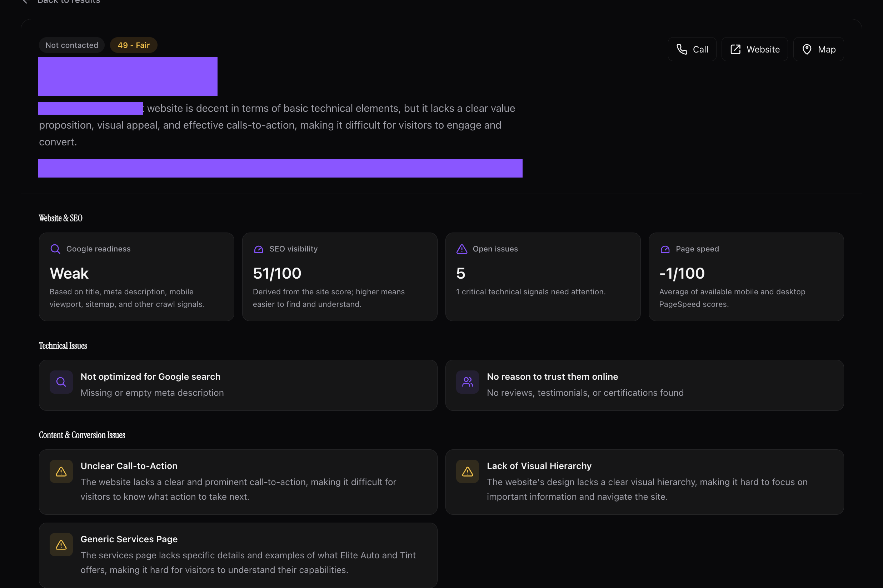The width and height of the screenshot is (883, 588).
Task: Open the business Website button
Action: point(754,49)
